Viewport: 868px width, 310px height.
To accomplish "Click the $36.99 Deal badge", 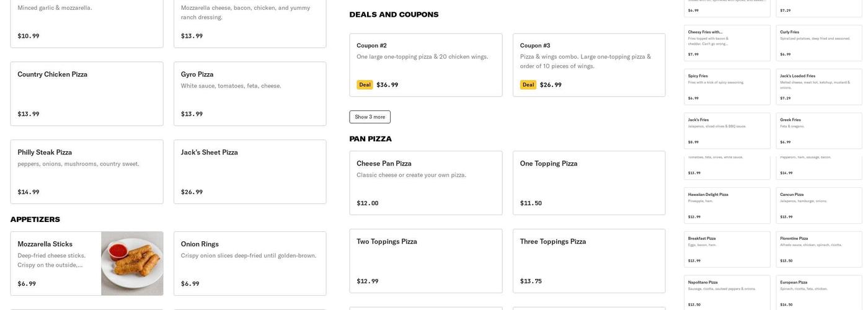I will tap(365, 85).
